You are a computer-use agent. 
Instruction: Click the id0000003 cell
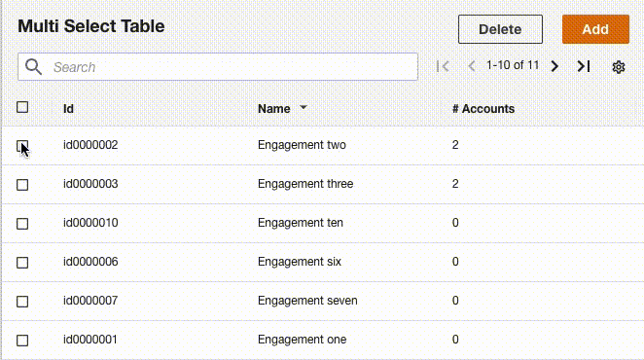90,184
